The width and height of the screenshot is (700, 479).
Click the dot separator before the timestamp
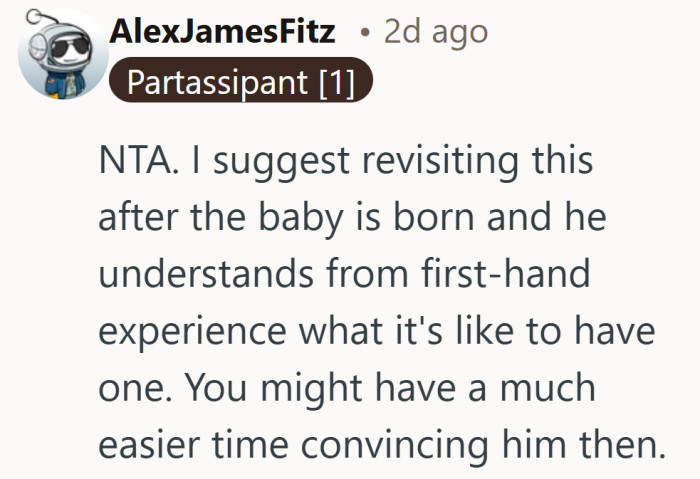pos(366,33)
